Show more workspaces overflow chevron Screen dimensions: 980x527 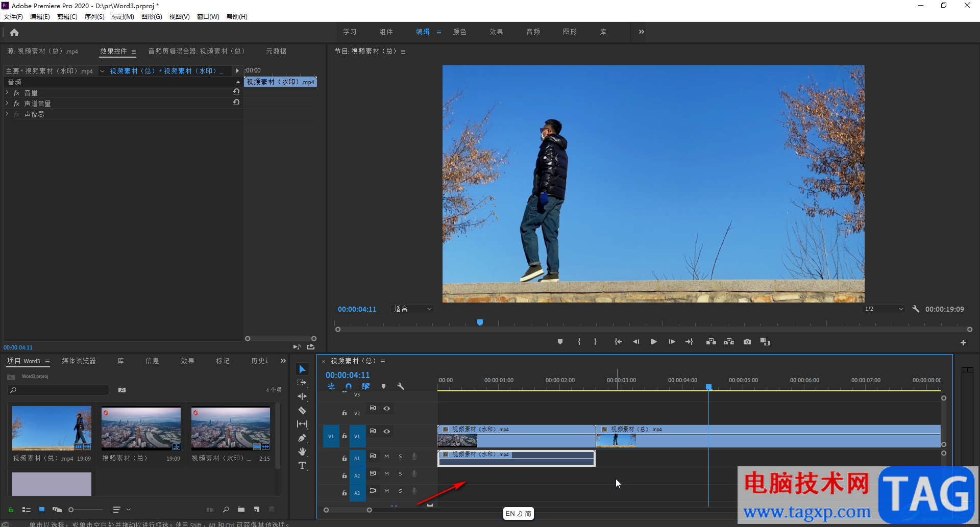click(642, 32)
